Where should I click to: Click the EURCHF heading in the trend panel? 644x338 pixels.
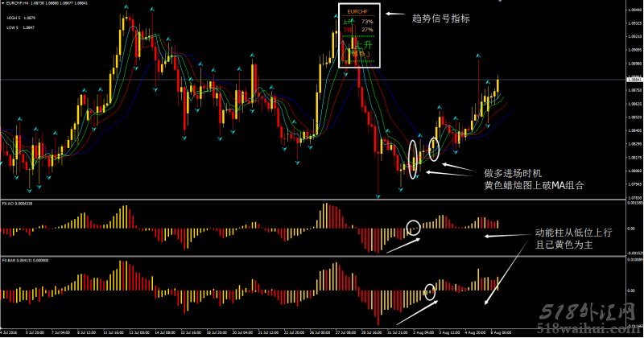[x=357, y=11]
